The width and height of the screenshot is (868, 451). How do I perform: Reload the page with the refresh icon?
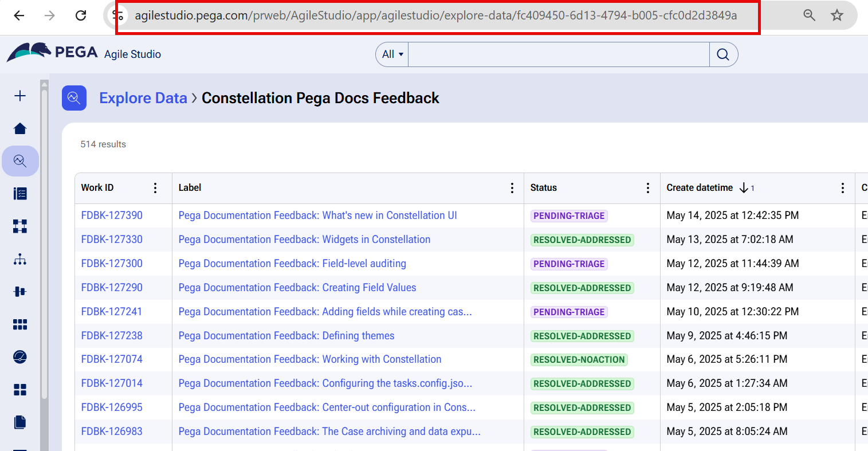click(81, 15)
